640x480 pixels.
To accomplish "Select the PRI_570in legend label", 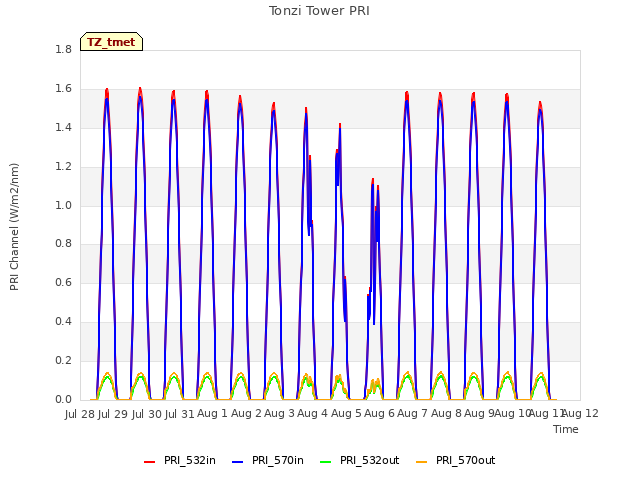I will (x=278, y=460).
